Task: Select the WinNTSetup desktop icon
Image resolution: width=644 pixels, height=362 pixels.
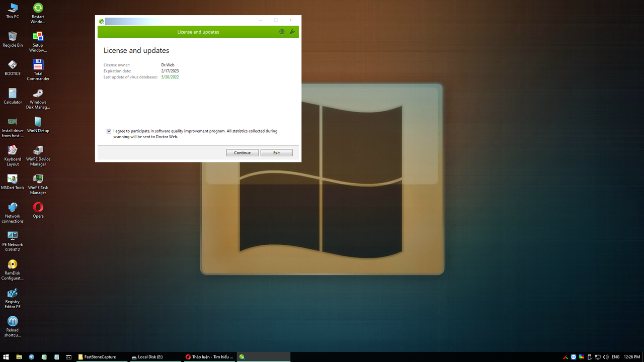Action: coord(38,125)
